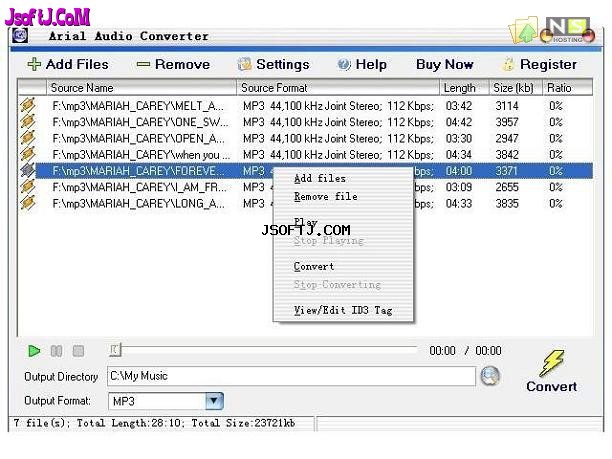The width and height of the screenshot is (612, 459).
Task: Choose Play in the context menu
Action: click(x=306, y=222)
